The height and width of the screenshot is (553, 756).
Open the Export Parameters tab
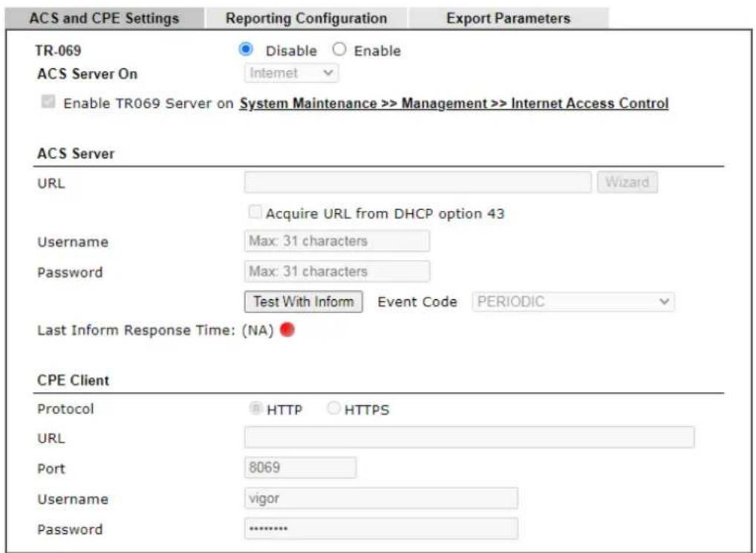[508, 19]
